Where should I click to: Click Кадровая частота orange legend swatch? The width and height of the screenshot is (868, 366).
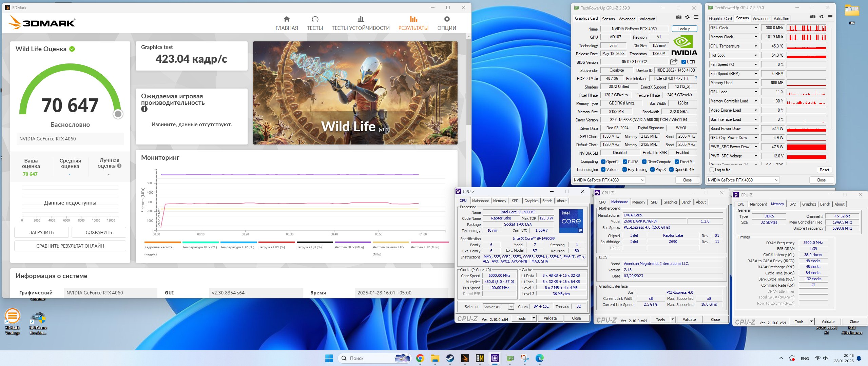coord(162,242)
